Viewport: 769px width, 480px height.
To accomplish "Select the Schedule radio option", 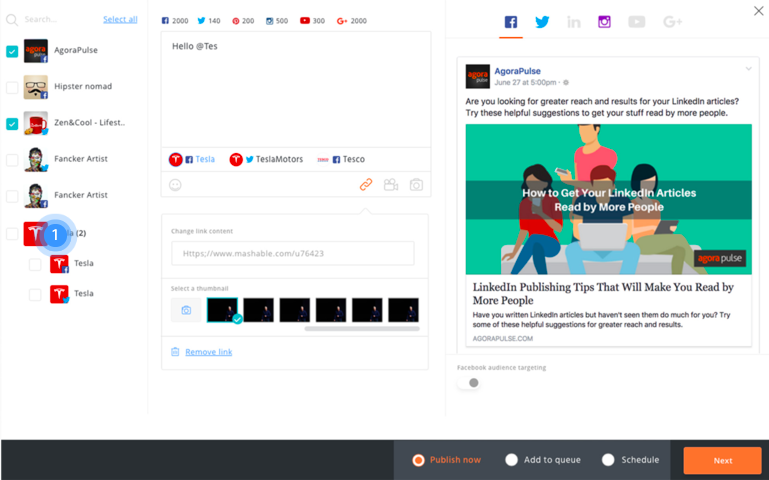I will 608,459.
